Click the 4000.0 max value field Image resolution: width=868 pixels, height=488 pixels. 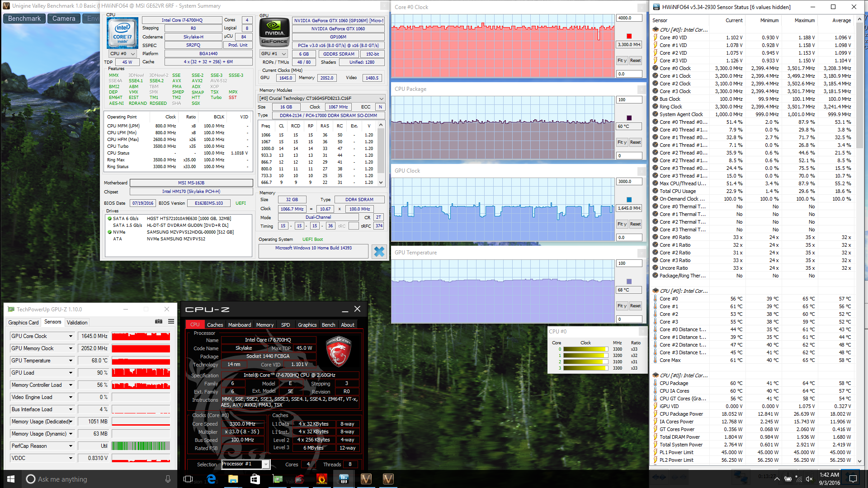coord(628,18)
